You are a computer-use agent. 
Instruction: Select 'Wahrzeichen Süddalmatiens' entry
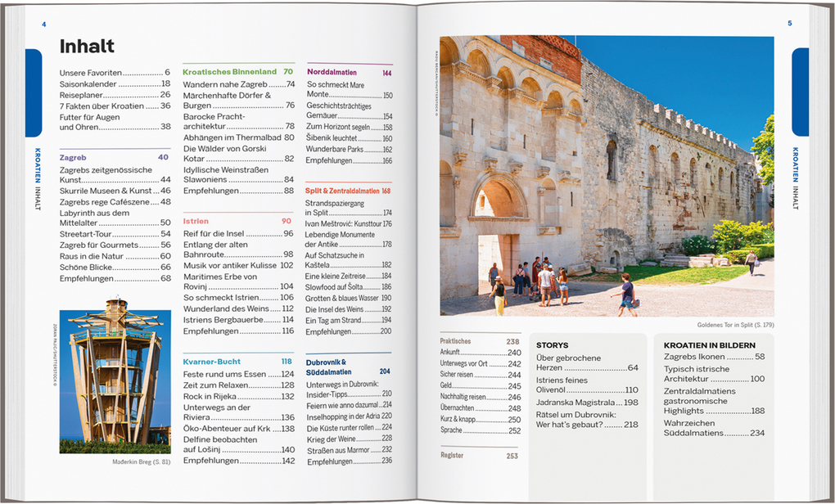[x=714, y=428]
